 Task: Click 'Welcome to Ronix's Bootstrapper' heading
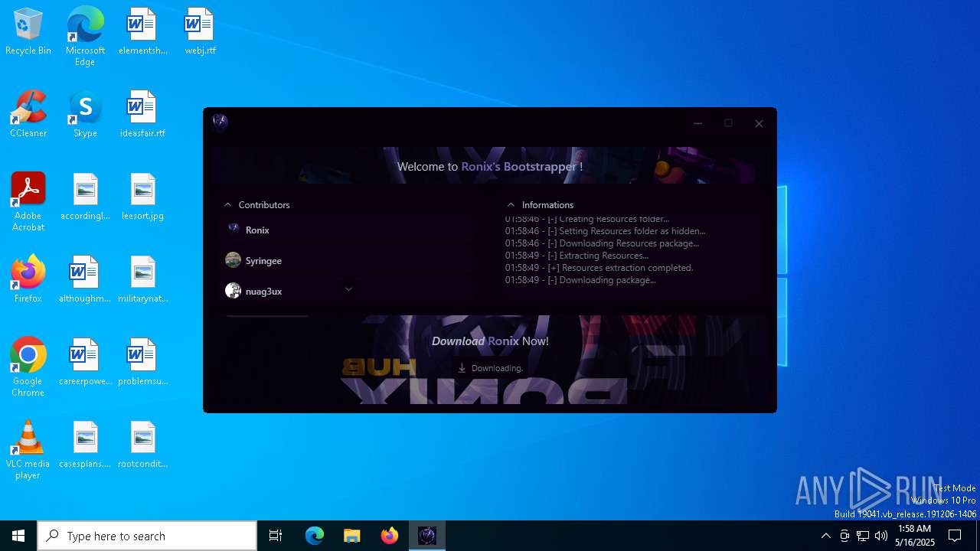point(490,166)
